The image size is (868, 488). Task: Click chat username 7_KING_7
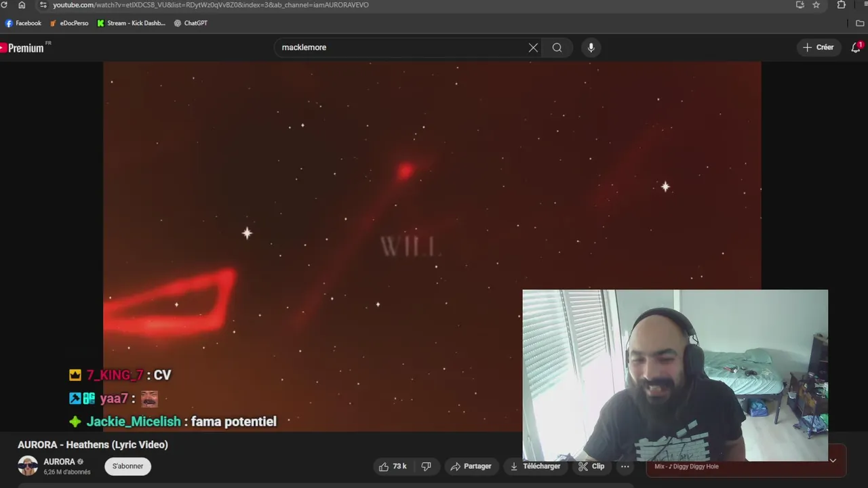[115, 375]
